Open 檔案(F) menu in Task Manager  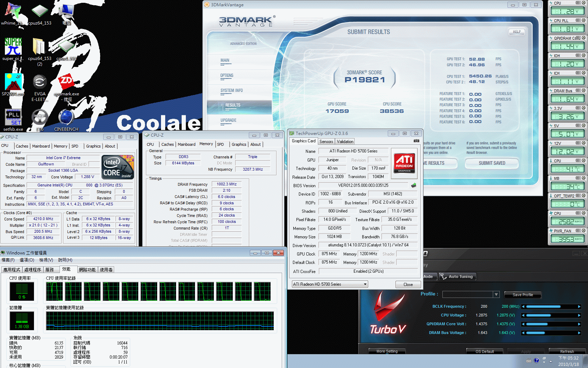coord(8,260)
